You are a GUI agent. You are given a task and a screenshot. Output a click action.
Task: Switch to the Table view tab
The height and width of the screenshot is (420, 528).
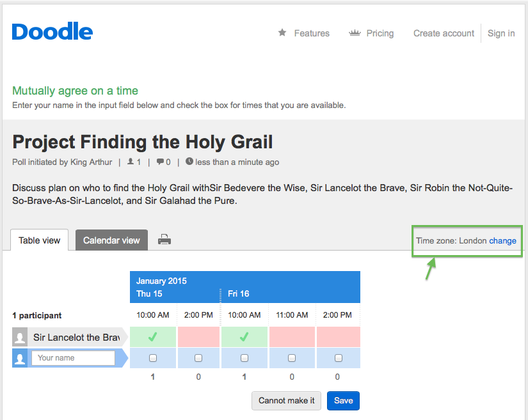[x=40, y=240]
